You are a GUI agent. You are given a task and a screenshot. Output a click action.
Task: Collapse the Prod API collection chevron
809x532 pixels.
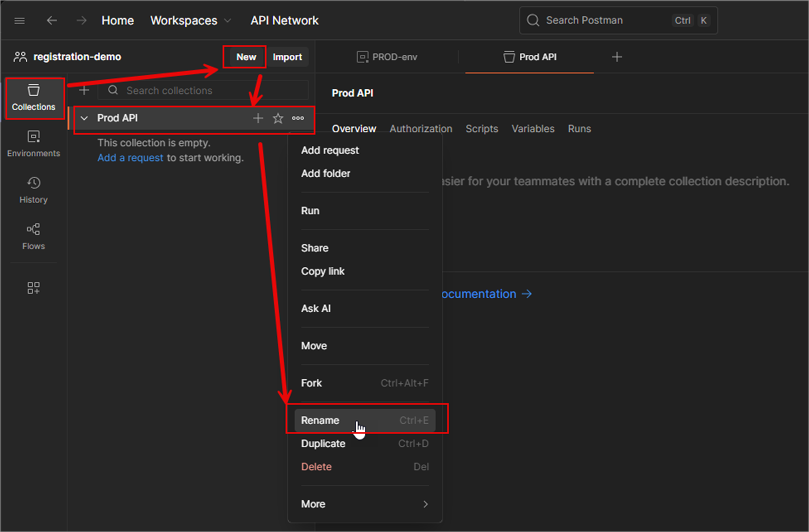pyautogui.click(x=84, y=118)
